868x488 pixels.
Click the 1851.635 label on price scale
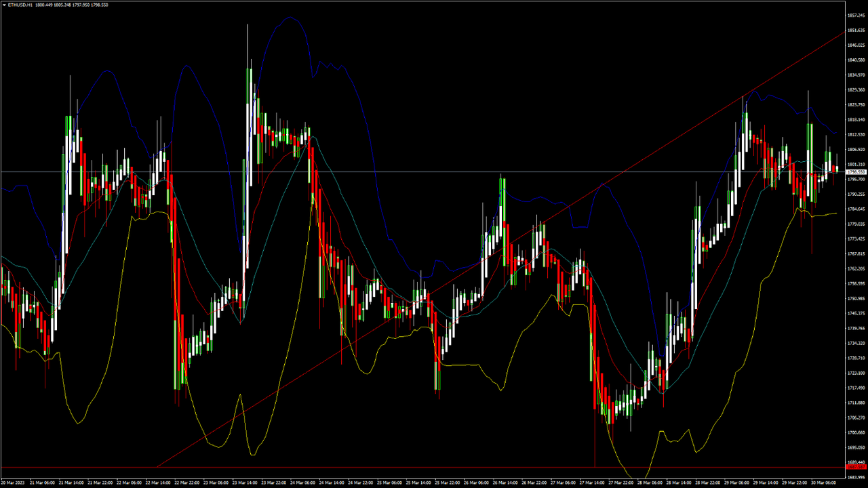click(856, 30)
